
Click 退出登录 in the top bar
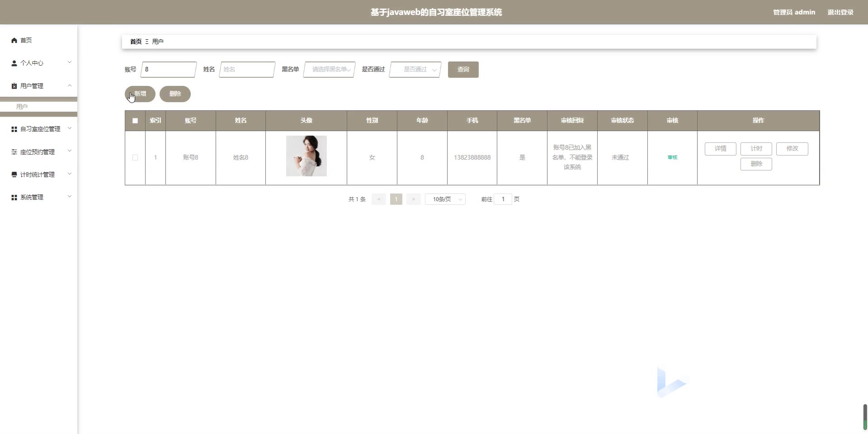coord(840,12)
